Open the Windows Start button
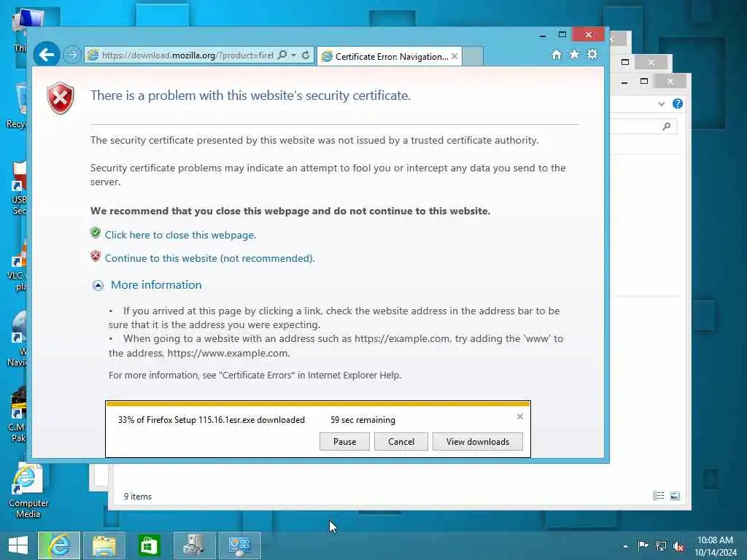The height and width of the screenshot is (560, 747). click(x=18, y=545)
